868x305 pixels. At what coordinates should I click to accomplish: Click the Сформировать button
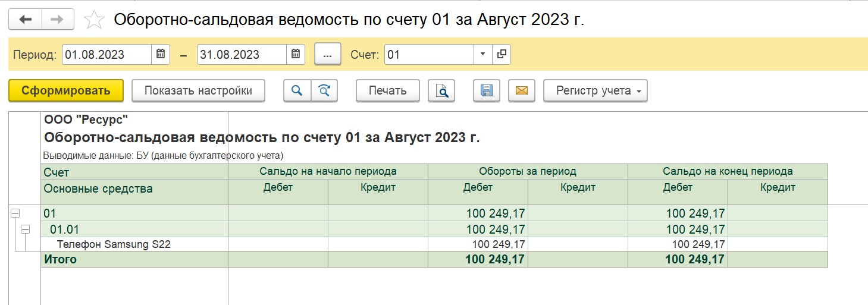[66, 90]
